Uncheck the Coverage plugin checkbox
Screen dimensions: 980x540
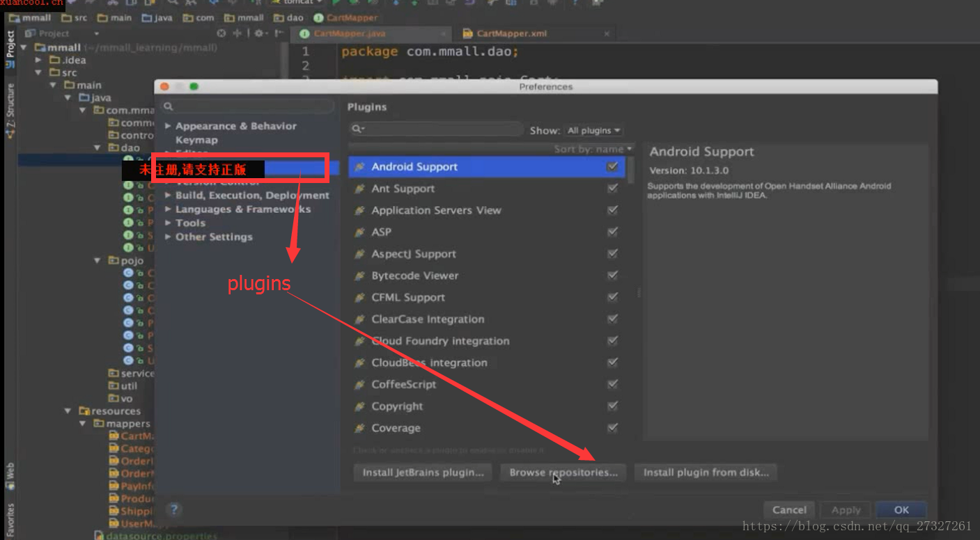tap(612, 428)
